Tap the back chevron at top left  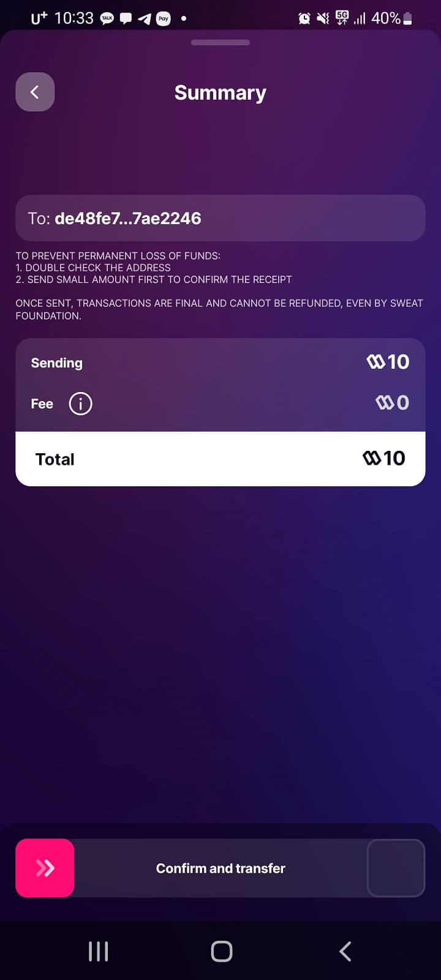point(35,92)
